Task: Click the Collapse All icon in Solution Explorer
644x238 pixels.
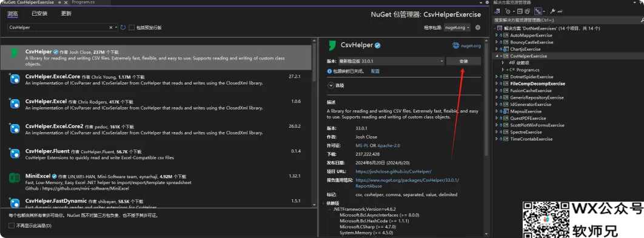Action: coord(520,12)
